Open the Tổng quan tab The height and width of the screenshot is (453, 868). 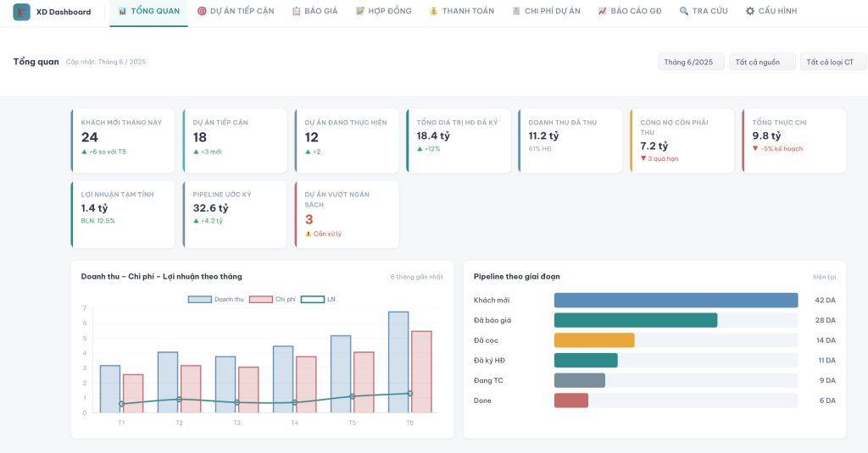click(x=149, y=13)
